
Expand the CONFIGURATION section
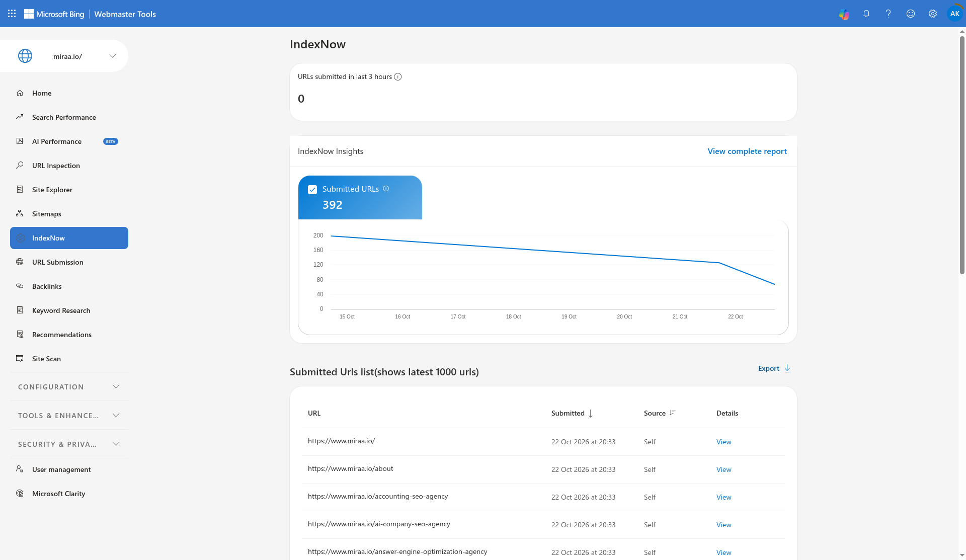[69, 386]
